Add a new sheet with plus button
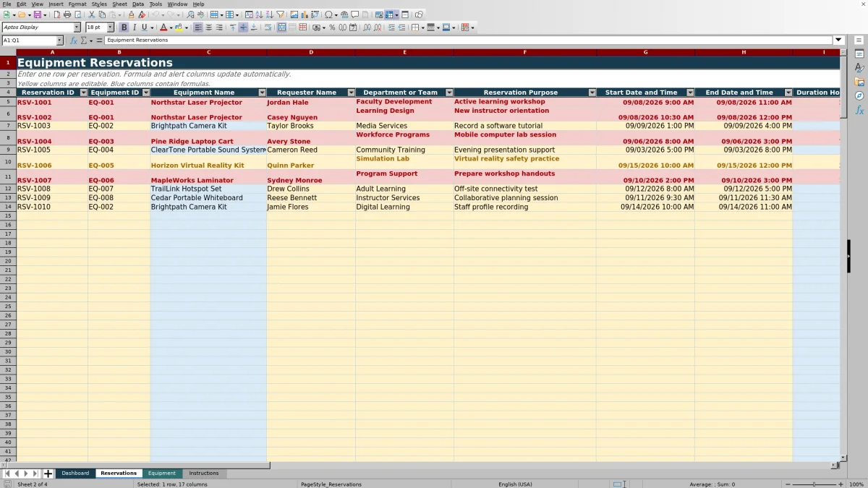 [x=48, y=474]
